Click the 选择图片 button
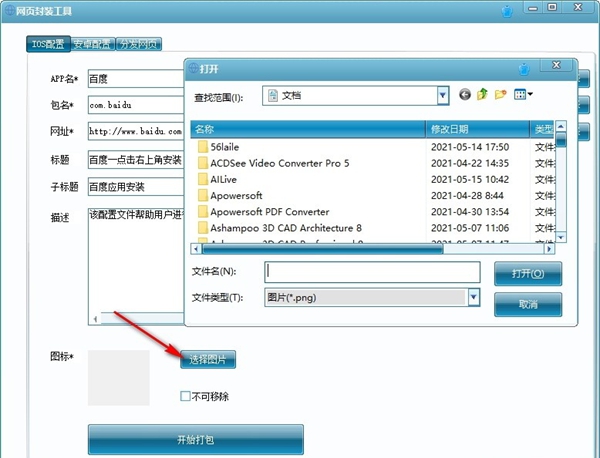The width and height of the screenshot is (600, 458). [208, 360]
